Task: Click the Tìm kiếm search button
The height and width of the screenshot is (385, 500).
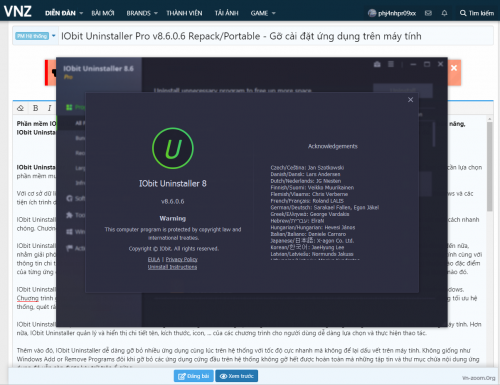Action: (477, 13)
